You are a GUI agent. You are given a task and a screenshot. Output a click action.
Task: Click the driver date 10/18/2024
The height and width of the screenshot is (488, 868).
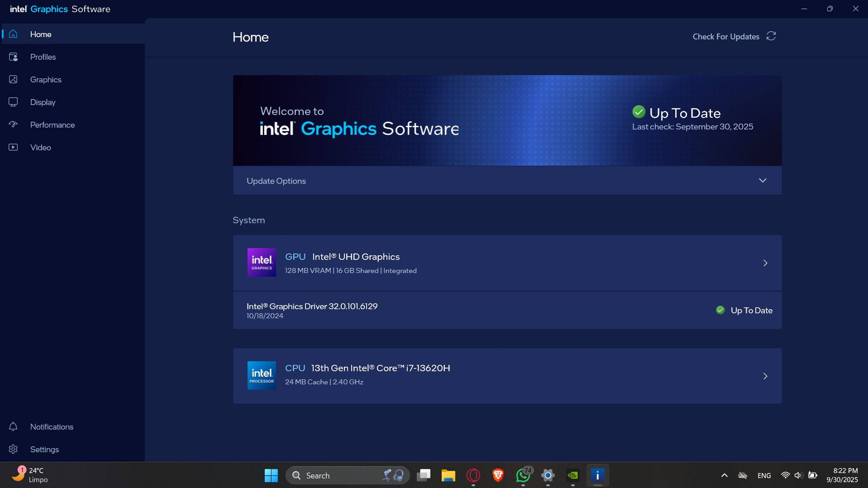(x=265, y=316)
